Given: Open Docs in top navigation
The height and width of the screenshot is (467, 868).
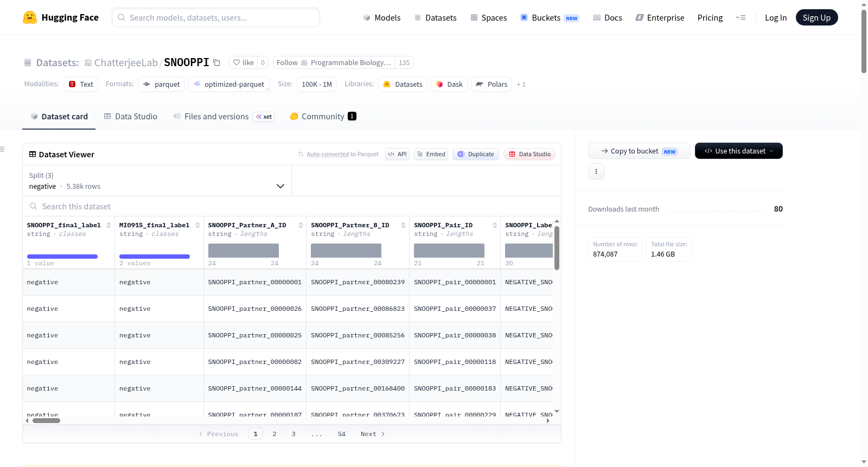Looking at the screenshot, I should click(x=608, y=17).
